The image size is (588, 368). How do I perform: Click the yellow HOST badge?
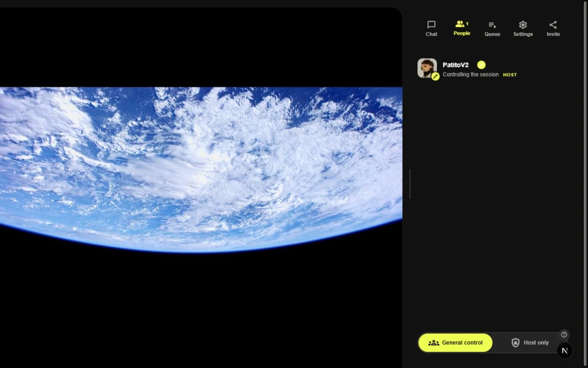click(510, 75)
